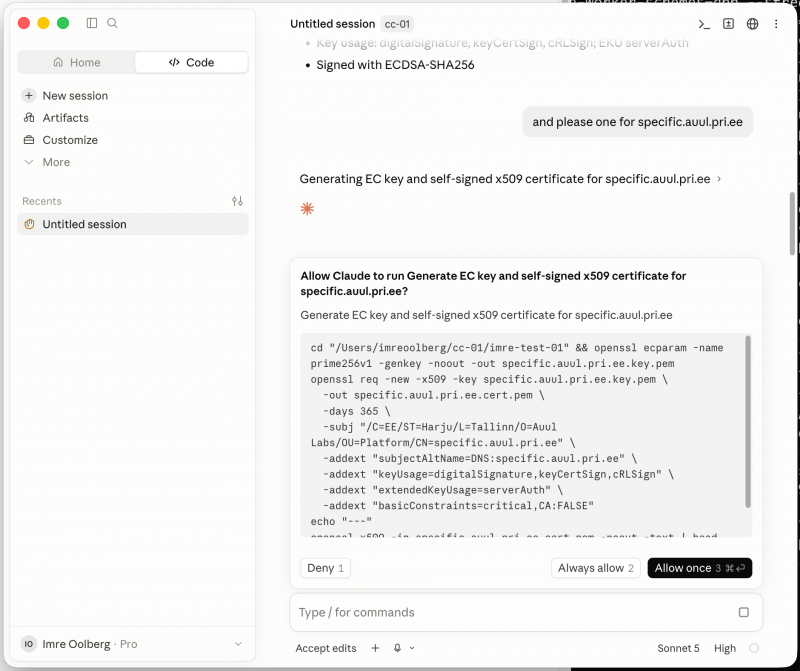Screen dimensions: 800x671
Task: Open the globe web icon
Action: click(x=753, y=24)
